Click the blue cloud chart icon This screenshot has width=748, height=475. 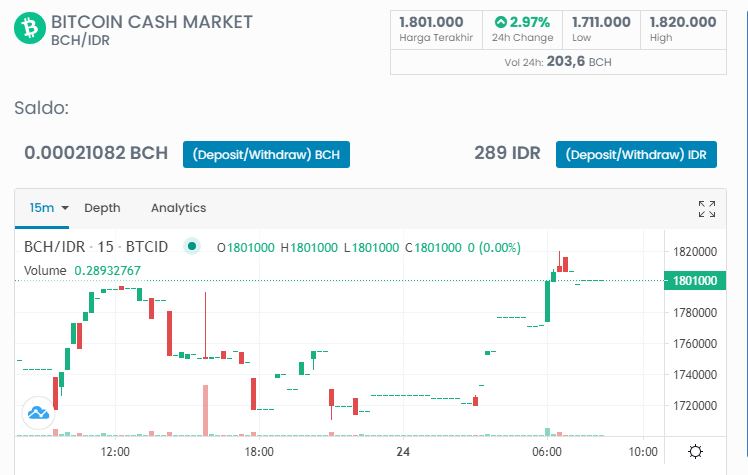point(39,413)
